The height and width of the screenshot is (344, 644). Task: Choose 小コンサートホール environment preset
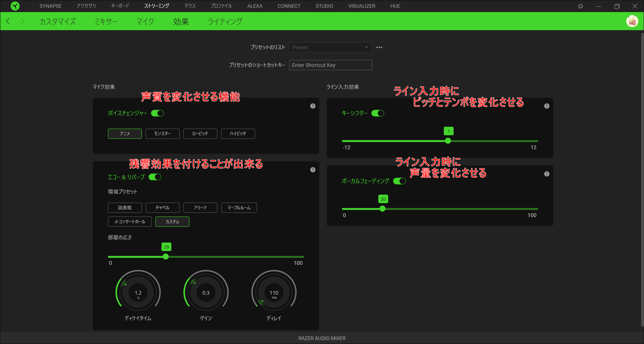(x=130, y=222)
